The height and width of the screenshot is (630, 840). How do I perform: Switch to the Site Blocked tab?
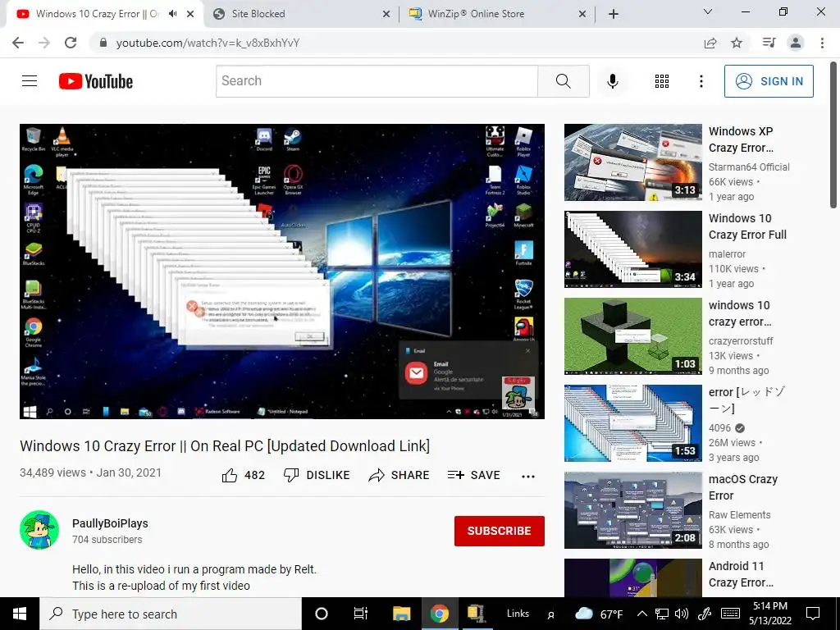(x=300, y=14)
